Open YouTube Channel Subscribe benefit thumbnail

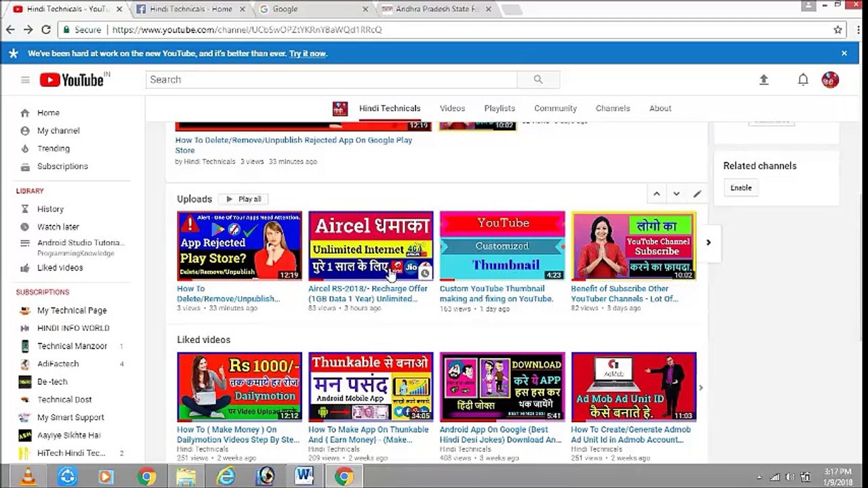tap(634, 245)
